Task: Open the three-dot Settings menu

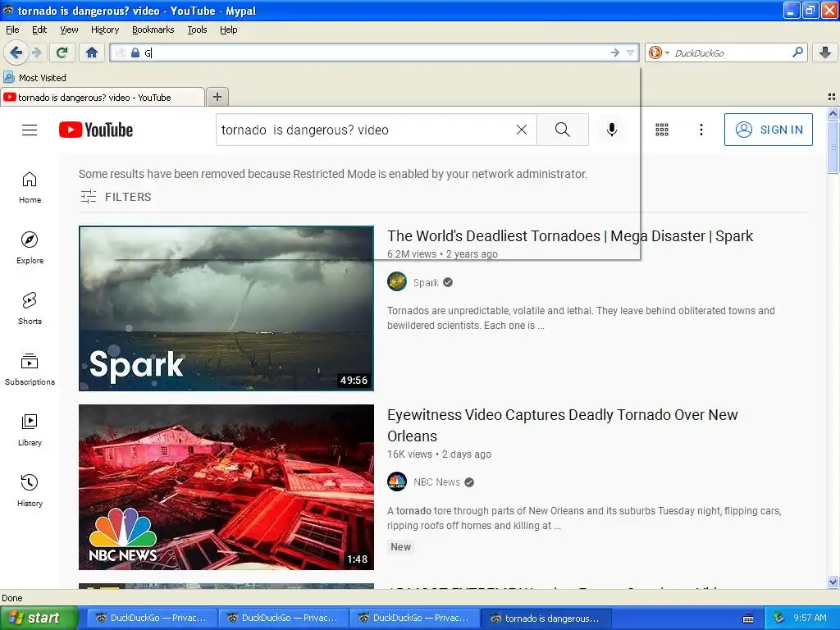Action: [701, 130]
